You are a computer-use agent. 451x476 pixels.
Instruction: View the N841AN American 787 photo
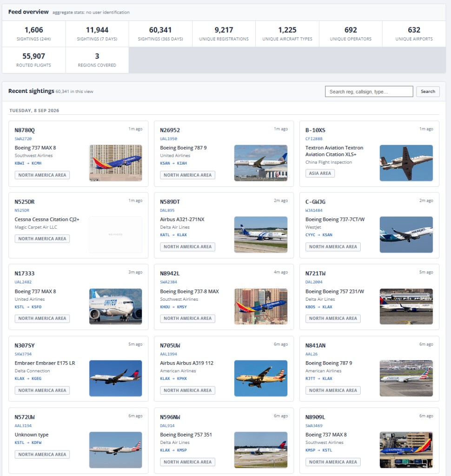click(x=406, y=378)
